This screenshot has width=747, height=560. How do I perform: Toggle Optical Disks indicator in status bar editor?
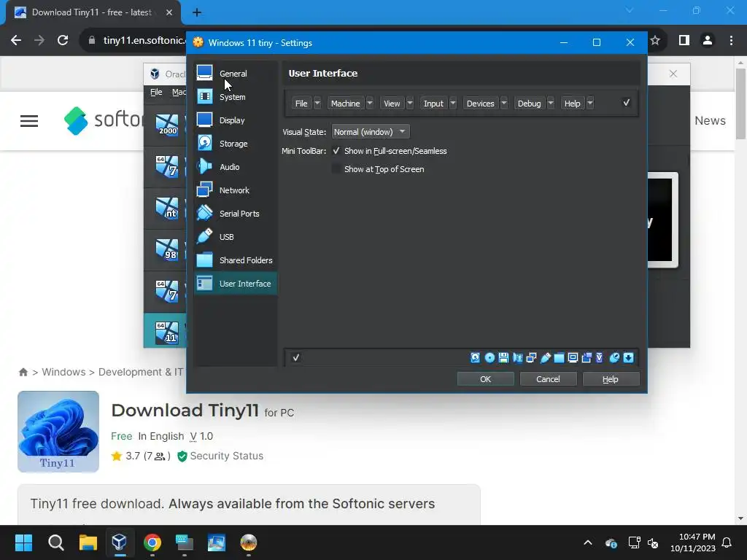(489, 357)
